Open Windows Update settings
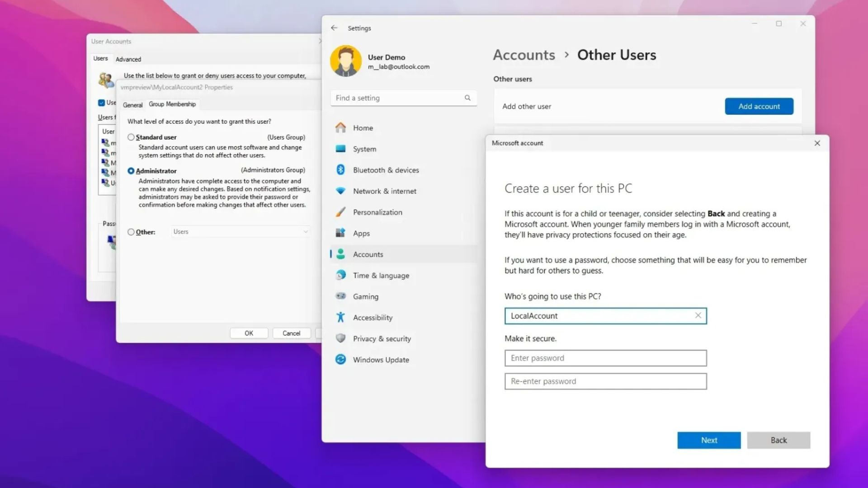This screenshot has height=488, width=868. point(380,359)
